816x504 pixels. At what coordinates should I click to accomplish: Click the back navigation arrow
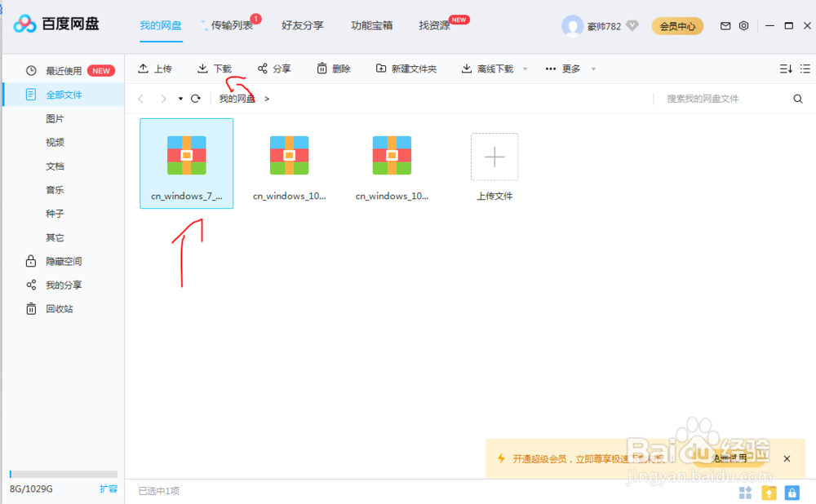pos(140,98)
